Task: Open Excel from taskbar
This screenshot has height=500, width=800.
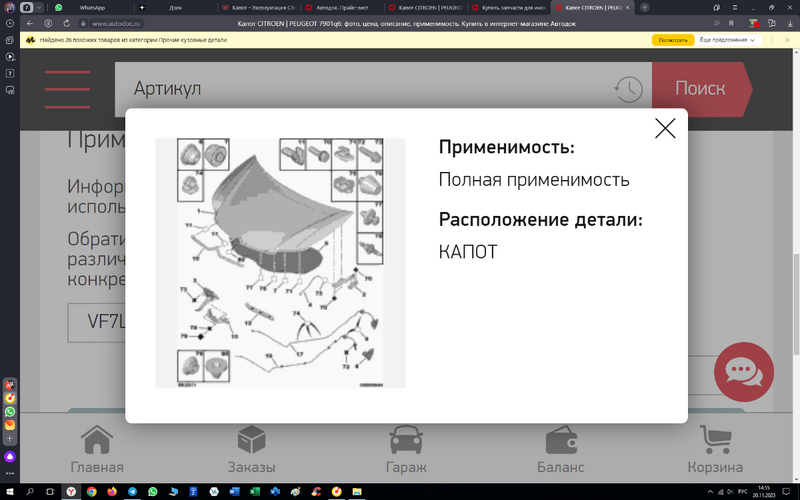Action: (x=255, y=492)
